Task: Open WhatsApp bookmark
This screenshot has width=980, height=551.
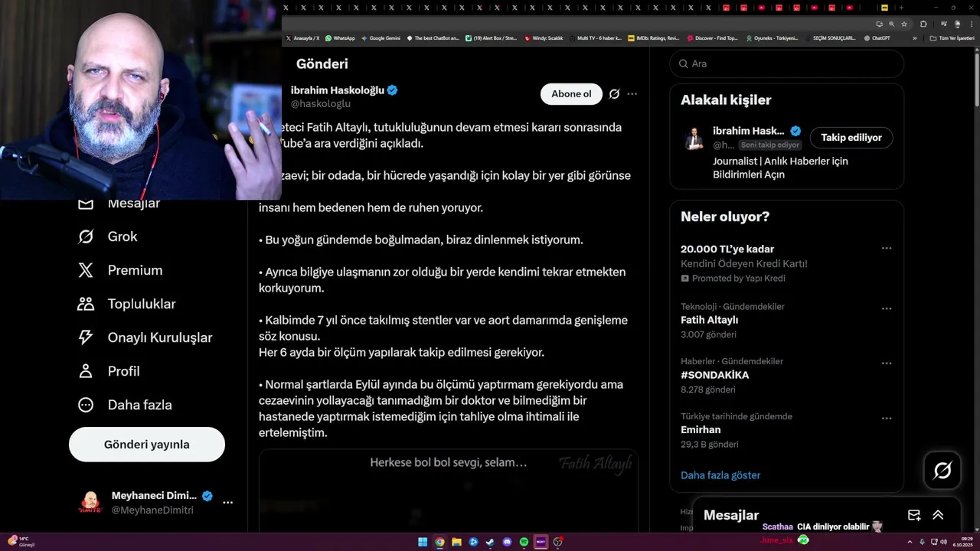Action: [x=340, y=37]
